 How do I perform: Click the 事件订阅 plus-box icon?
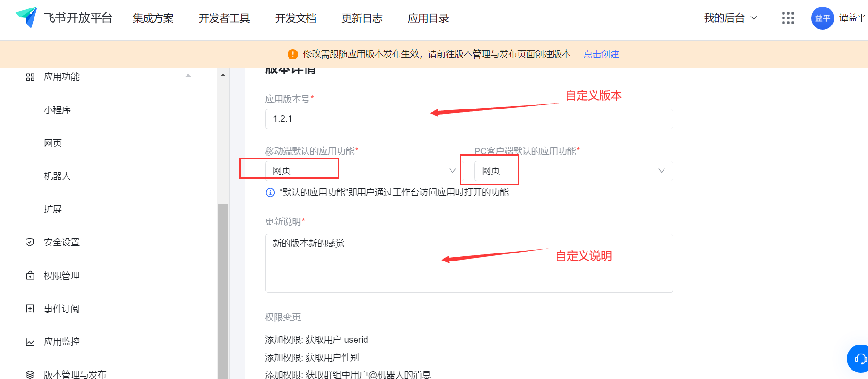pos(30,309)
